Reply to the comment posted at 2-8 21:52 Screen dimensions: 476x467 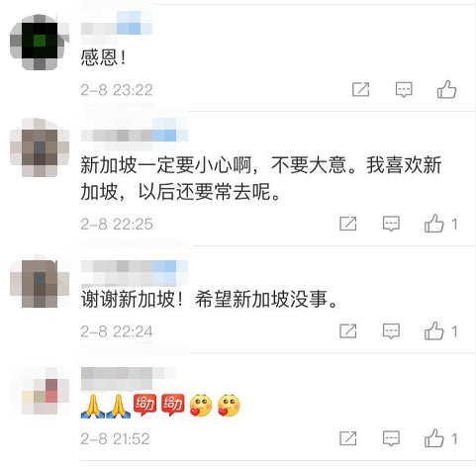pyautogui.click(x=391, y=438)
